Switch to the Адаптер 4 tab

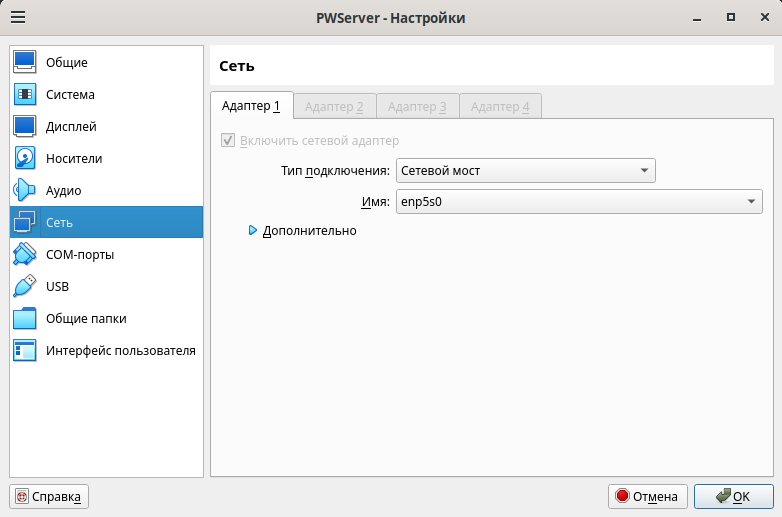tap(500, 106)
